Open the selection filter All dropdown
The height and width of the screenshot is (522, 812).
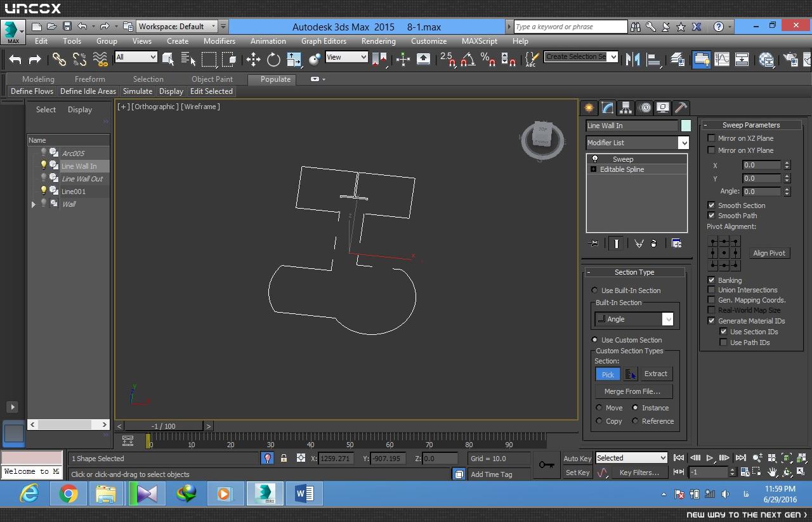136,57
